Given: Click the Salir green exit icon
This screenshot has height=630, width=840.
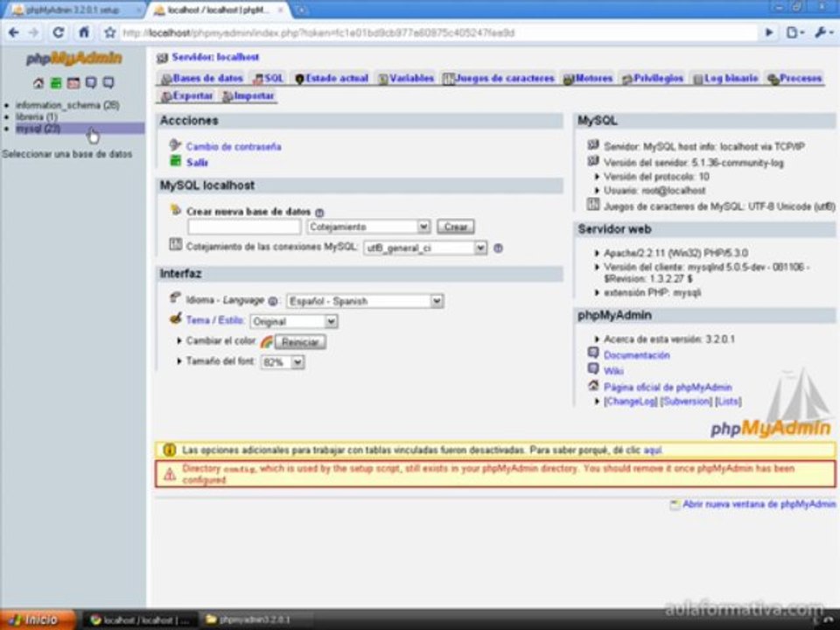Looking at the screenshot, I should [x=176, y=161].
